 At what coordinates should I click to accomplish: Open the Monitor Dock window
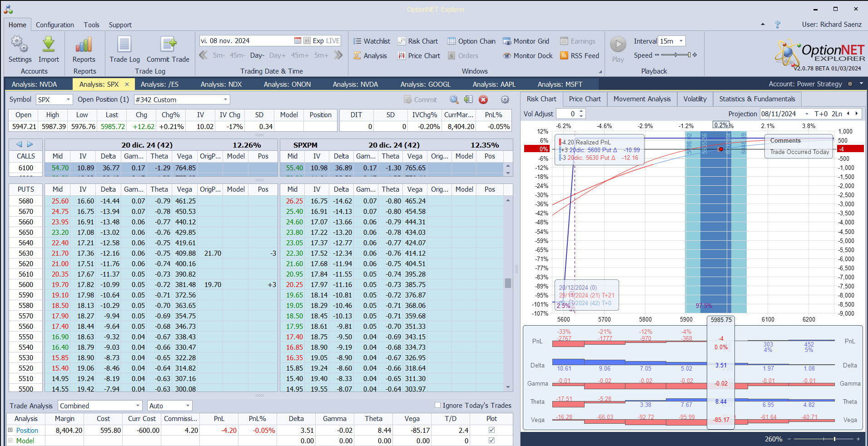tap(528, 56)
